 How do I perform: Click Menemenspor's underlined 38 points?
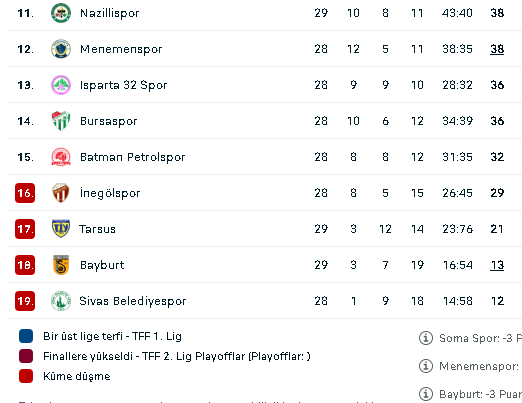tap(497, 49)
